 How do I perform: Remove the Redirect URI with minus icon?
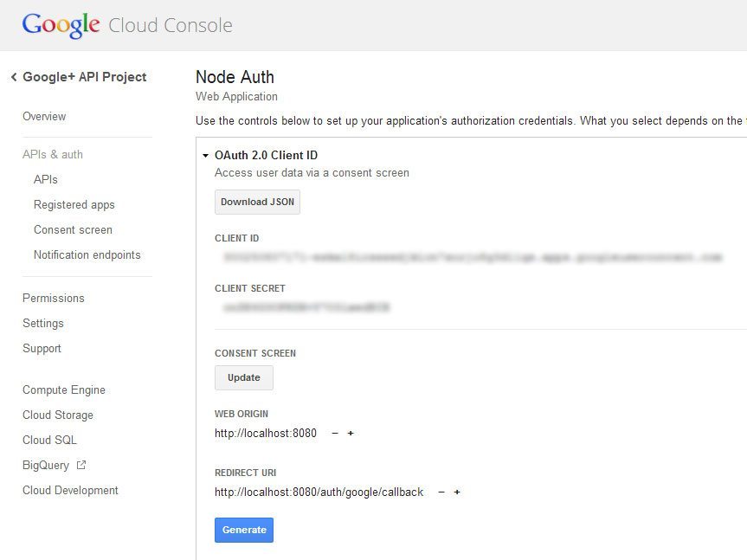441,492
